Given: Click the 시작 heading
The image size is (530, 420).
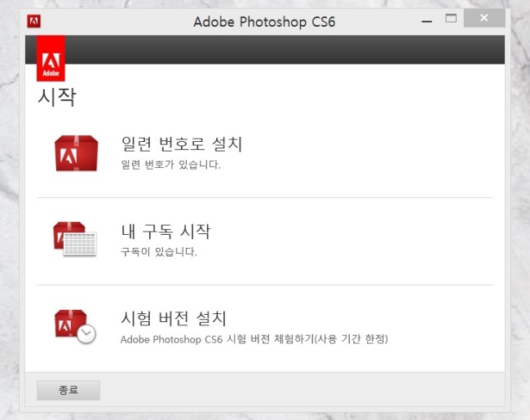Looking at the screenshot, I should click(57, 97).
